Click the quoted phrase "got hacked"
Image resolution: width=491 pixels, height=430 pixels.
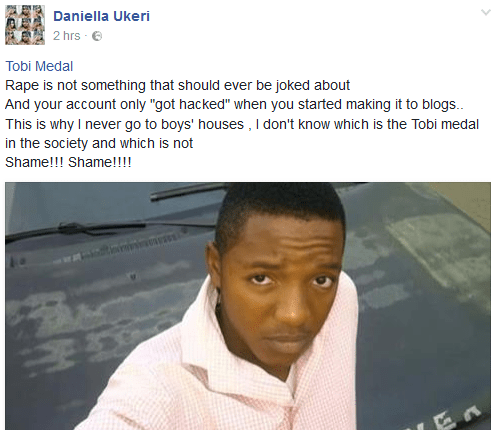tap(189, 104)
